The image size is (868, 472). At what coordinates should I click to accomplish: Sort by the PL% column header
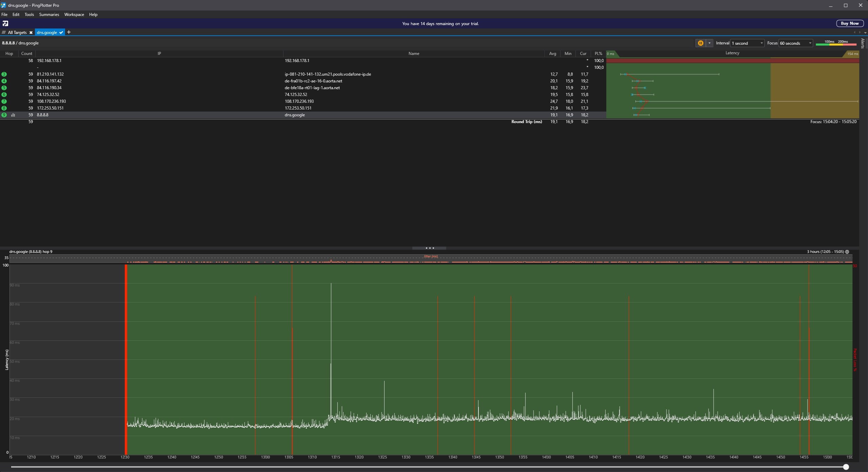[598, 54]
